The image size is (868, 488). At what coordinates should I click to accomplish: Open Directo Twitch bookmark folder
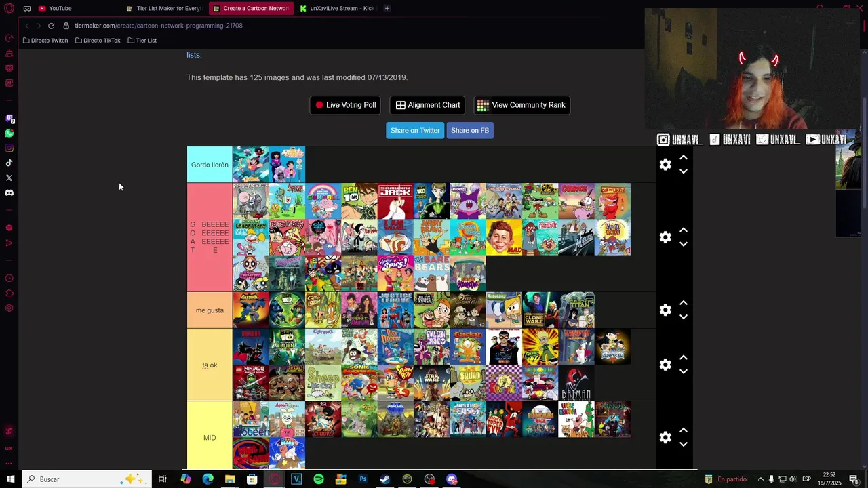coord(45,41)
